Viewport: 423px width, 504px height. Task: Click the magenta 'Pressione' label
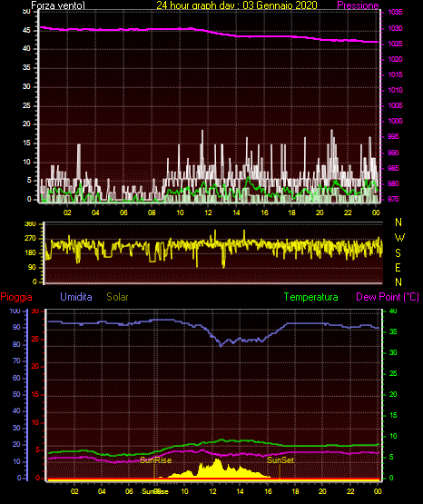(x=358, y=5)
